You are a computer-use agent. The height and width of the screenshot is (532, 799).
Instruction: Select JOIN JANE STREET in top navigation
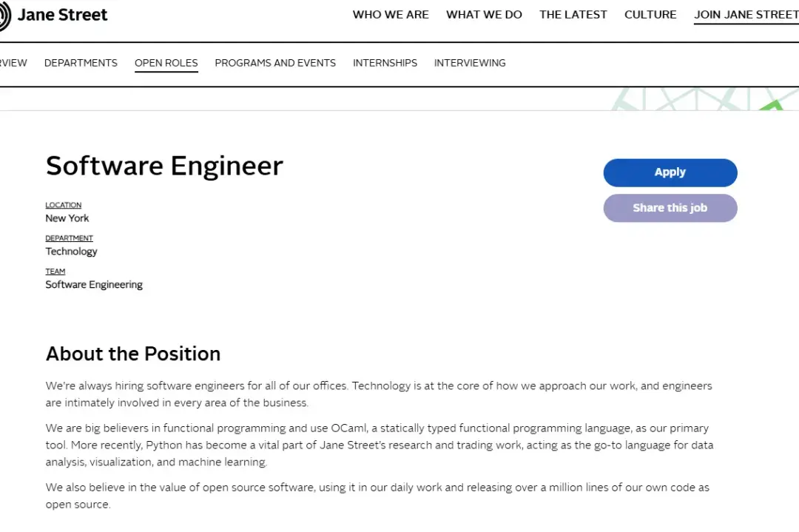(746, 15)
